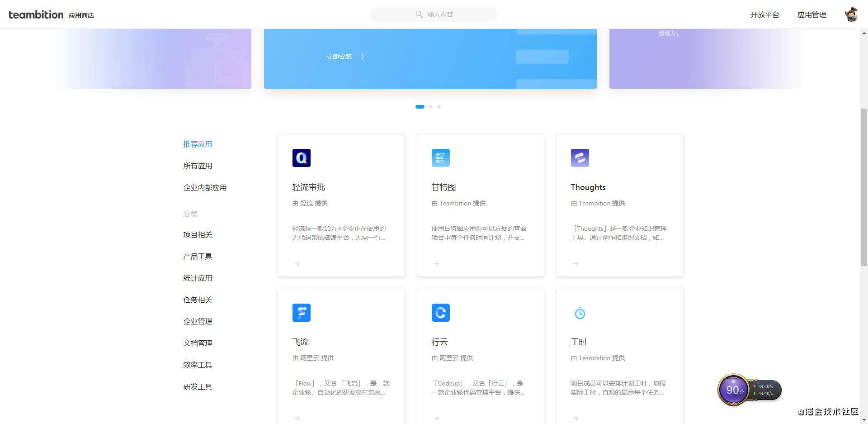Click the search magnifier icon
The height and width of the screenshot is (424, 868).
point(419,14)
